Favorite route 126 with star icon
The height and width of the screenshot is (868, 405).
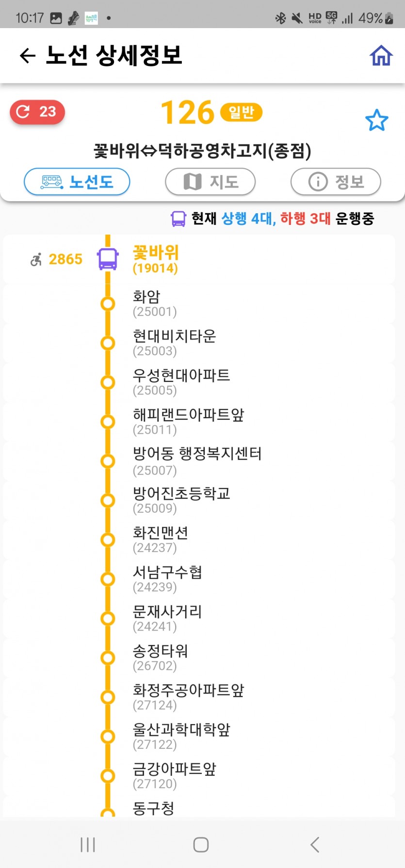point(376,120)
